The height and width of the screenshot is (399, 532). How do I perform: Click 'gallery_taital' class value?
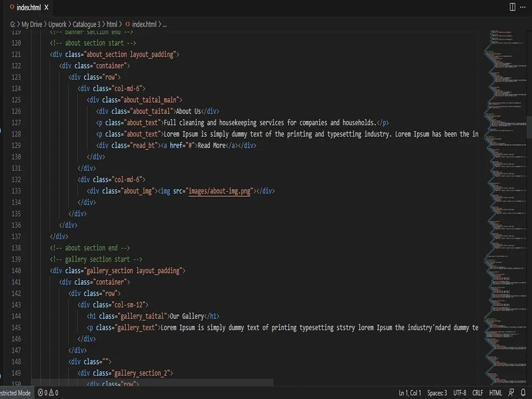(142, 316)
